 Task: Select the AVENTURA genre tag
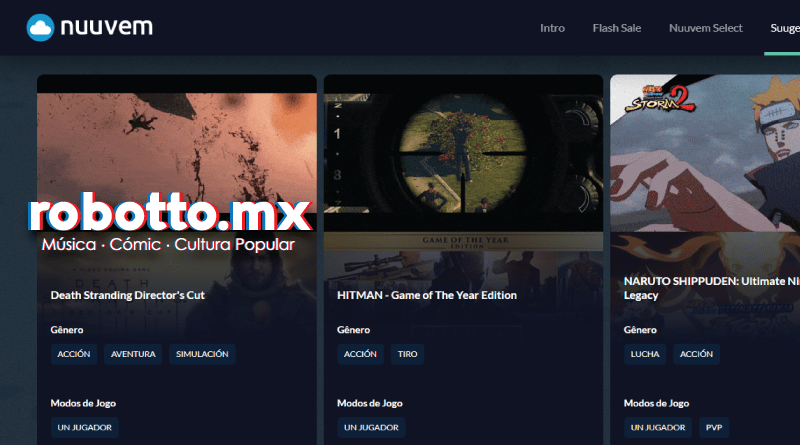(133, 354)
